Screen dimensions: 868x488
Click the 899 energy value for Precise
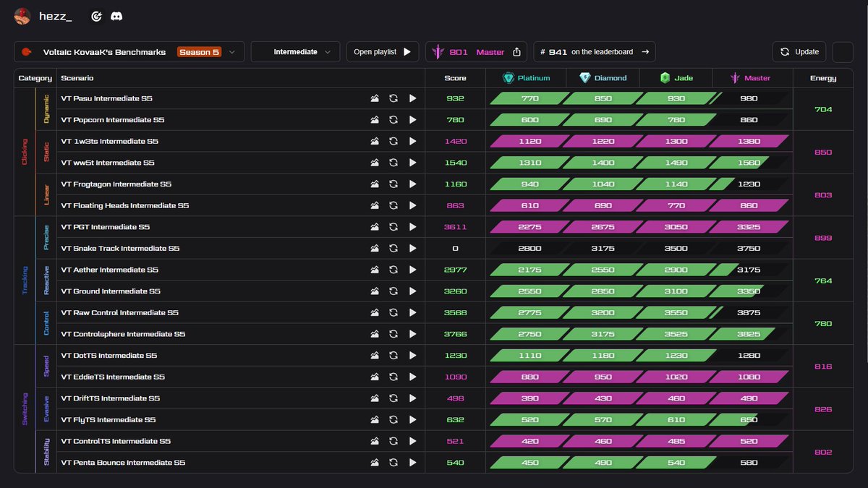(x=823, y=238)
